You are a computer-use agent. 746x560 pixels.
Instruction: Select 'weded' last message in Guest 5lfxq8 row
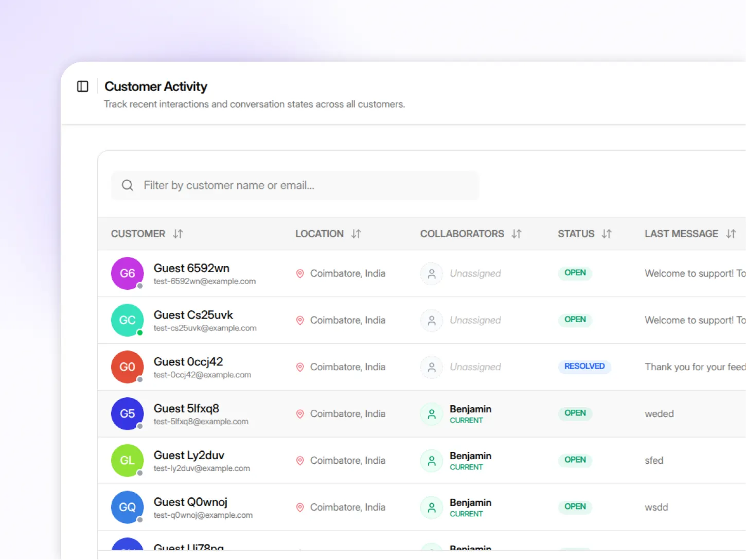659,414
